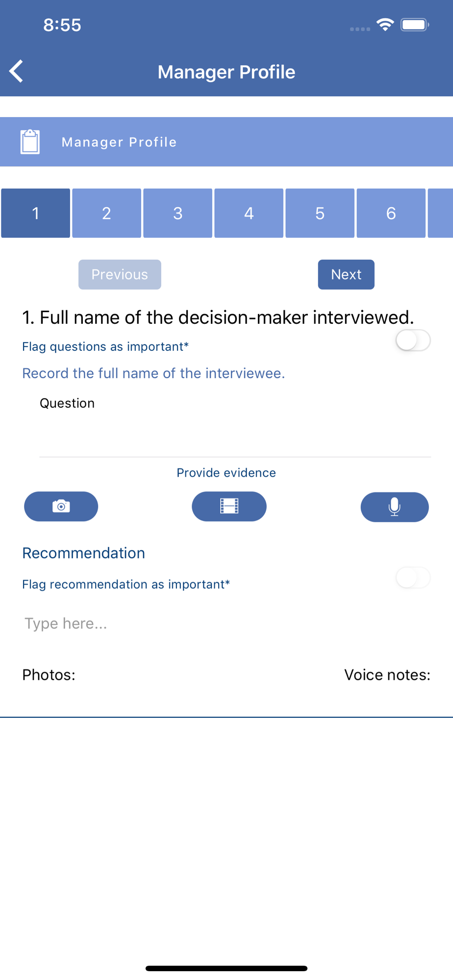Tap the recommendation Type here field
The width and height of the screenshot is (453, 980).
click(226, 623)
